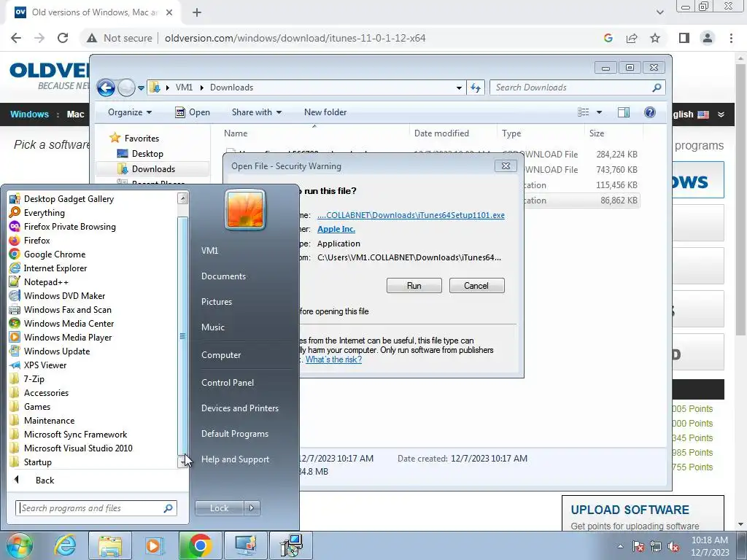747x560 pixels.
Task: Start Notepad++ from the programs list
Action: pos(46,282)
